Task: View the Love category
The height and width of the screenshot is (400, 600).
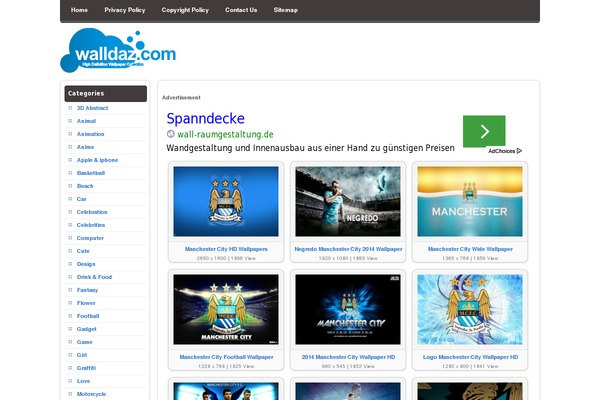Action: pos(83,381)
